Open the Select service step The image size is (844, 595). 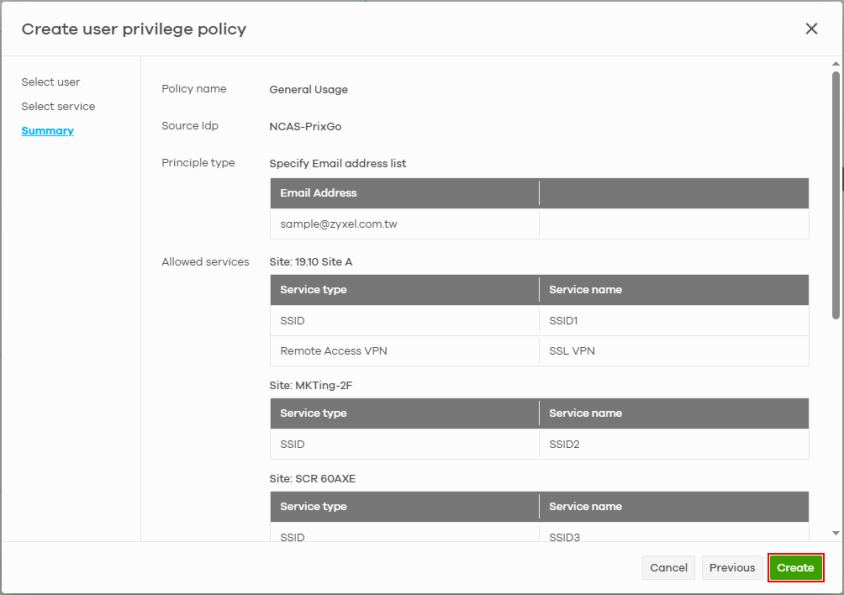(58, 106)
